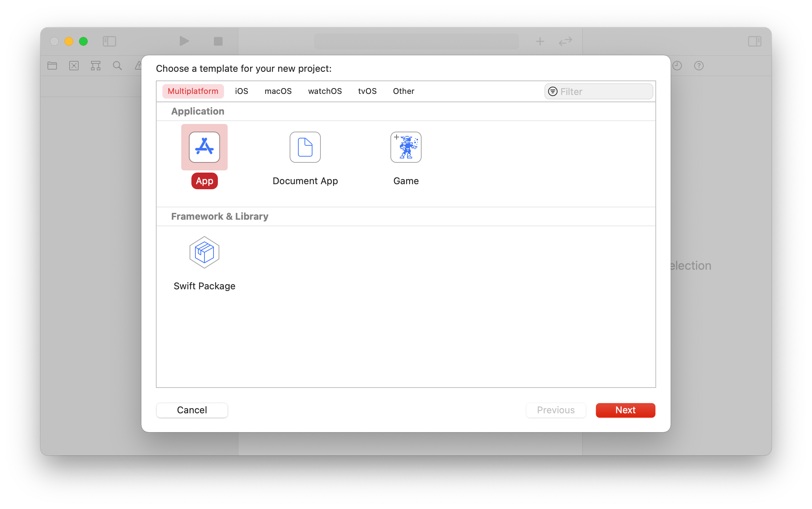Open the Quick Help inspector icon
Screen dimensions: 812x509
click(x=699, y=66)
